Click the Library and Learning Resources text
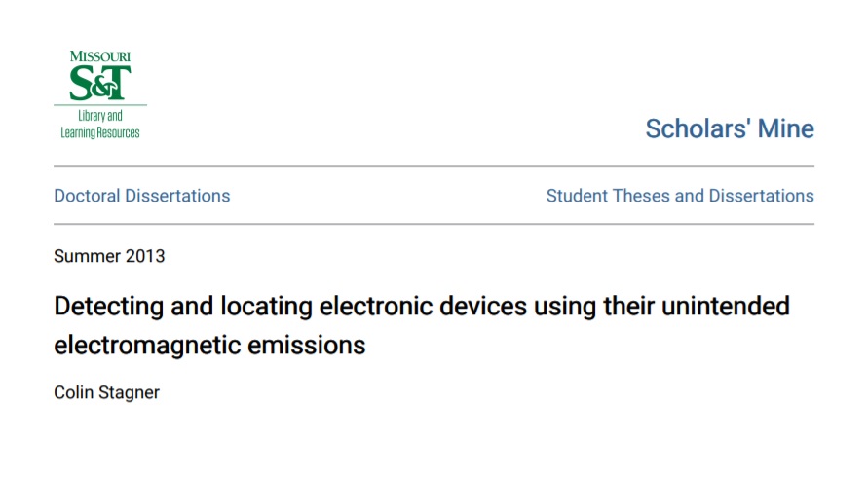The width and height of the screenshot is (868, 477). (x=100, y=124)
